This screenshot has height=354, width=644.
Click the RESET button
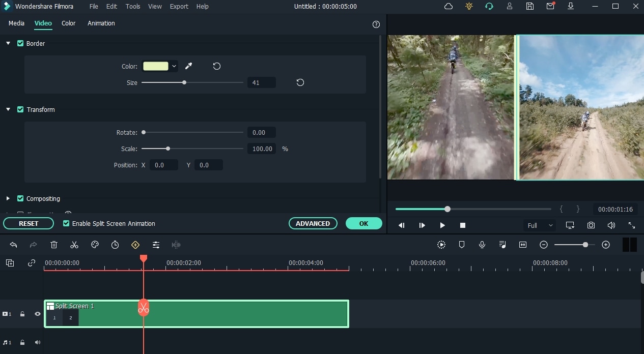[x=29, y=223]
